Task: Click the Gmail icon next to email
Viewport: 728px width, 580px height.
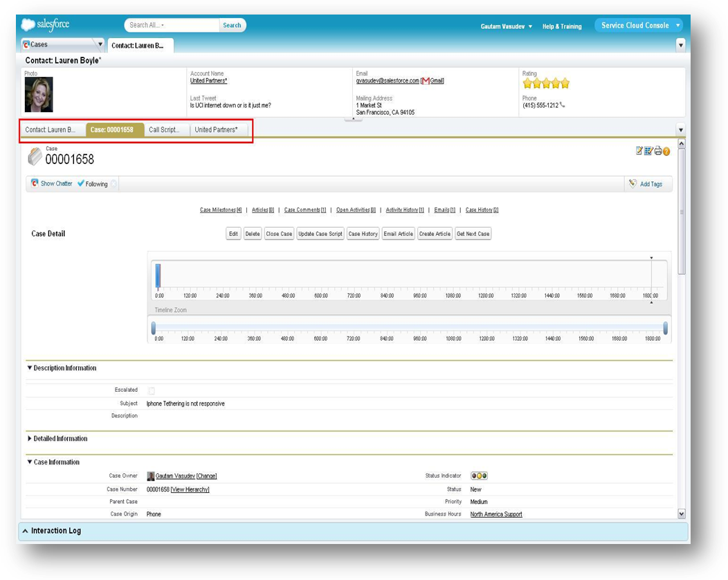Action: pyautogui.click(x=425, y=81)
